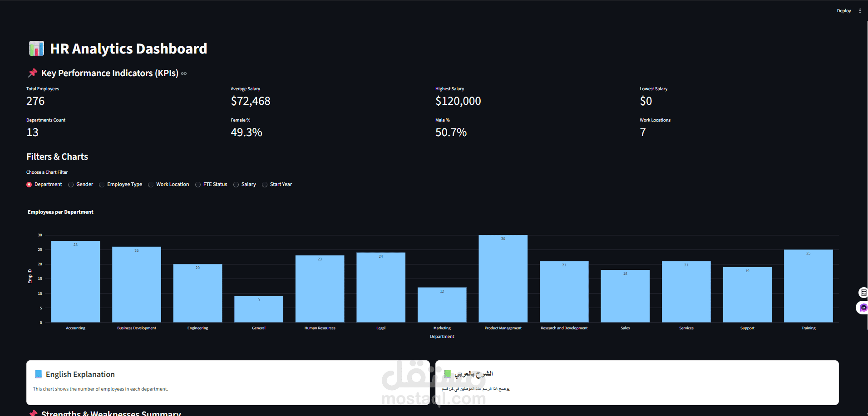
Task: Click the bar chart emoji in dashboard title
Action: (x=36, y=48)
